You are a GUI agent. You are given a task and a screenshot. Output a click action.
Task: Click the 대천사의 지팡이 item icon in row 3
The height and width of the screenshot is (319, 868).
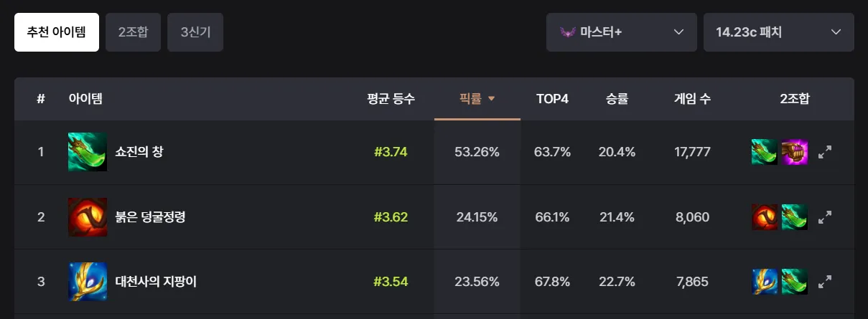pos(88,282)
